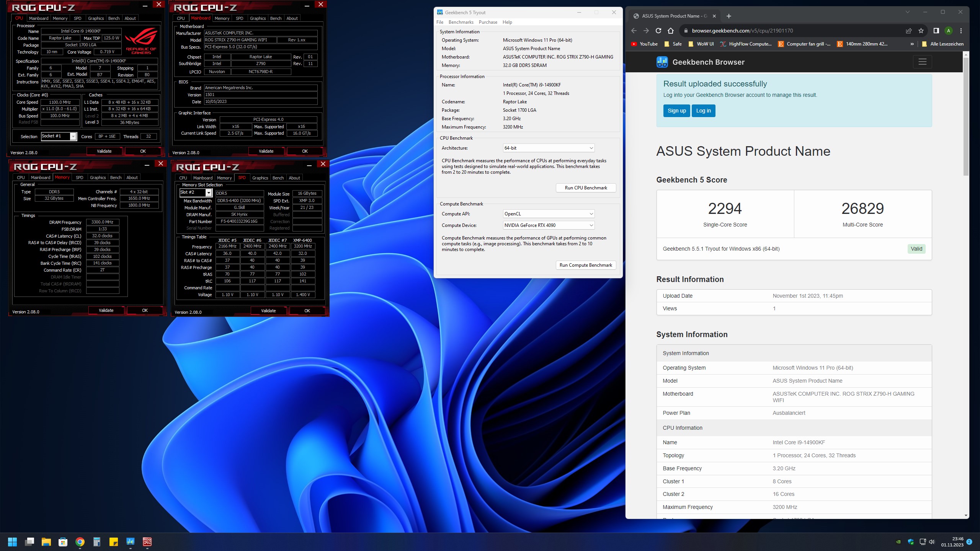Open Task View on the taskbar
Screen dimensions: 980x551
pos(29,542)
